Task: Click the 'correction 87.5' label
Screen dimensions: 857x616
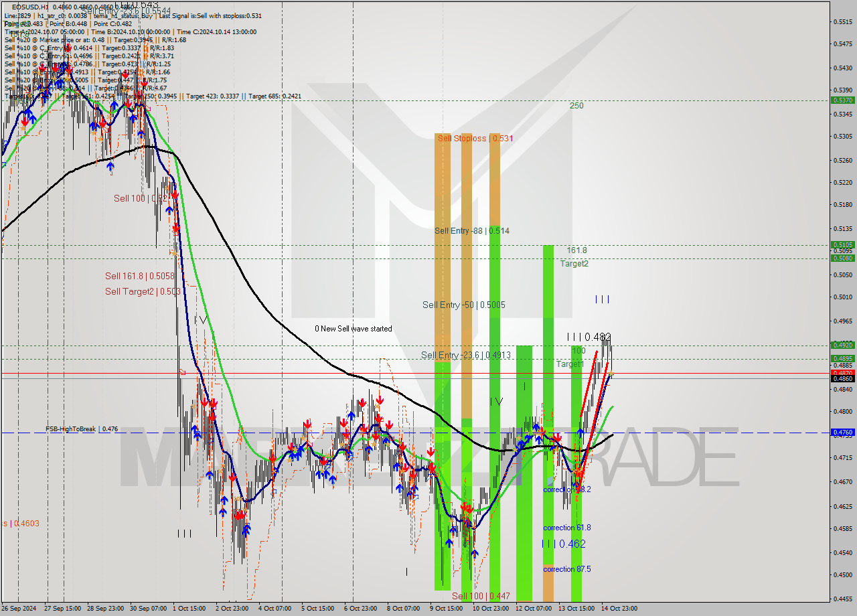Action: click(x=567, y=569)
